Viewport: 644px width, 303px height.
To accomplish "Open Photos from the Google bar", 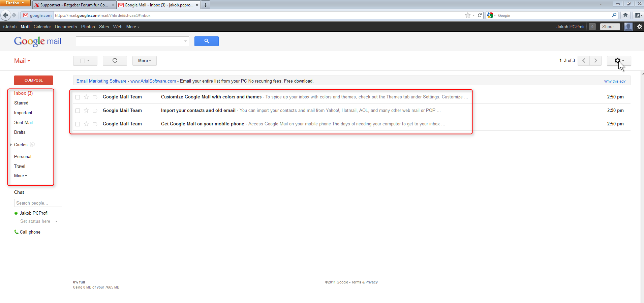I will tap(88, 27).
